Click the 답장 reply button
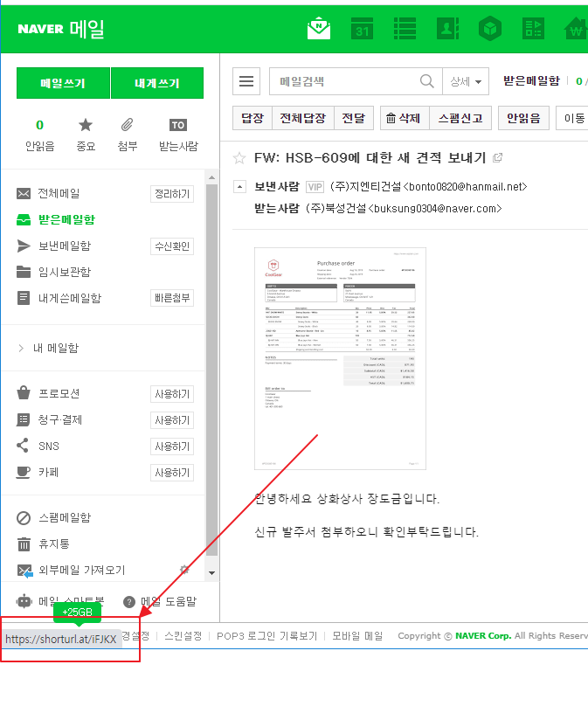The height and width of the screenshot is (720, 588). coord(252,119)
